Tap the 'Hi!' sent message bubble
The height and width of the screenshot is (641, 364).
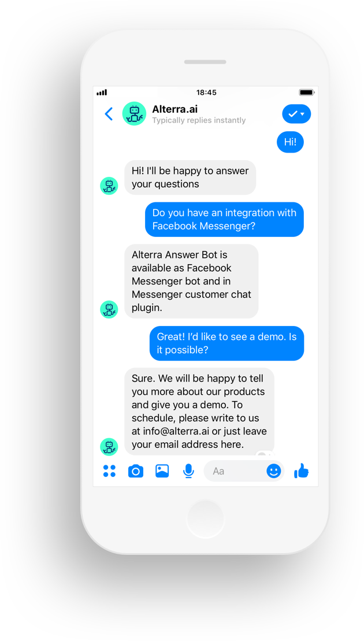(290, 142)
